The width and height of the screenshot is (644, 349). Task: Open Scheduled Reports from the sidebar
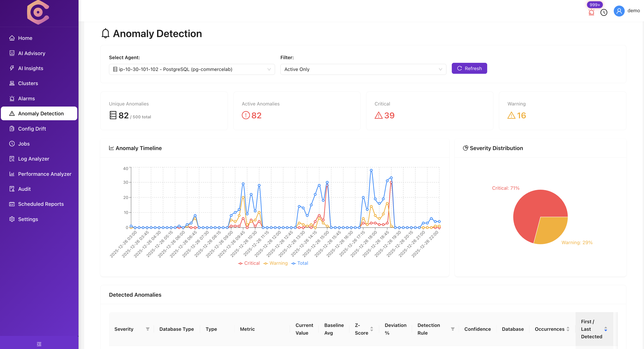click(x=41, y=204)
